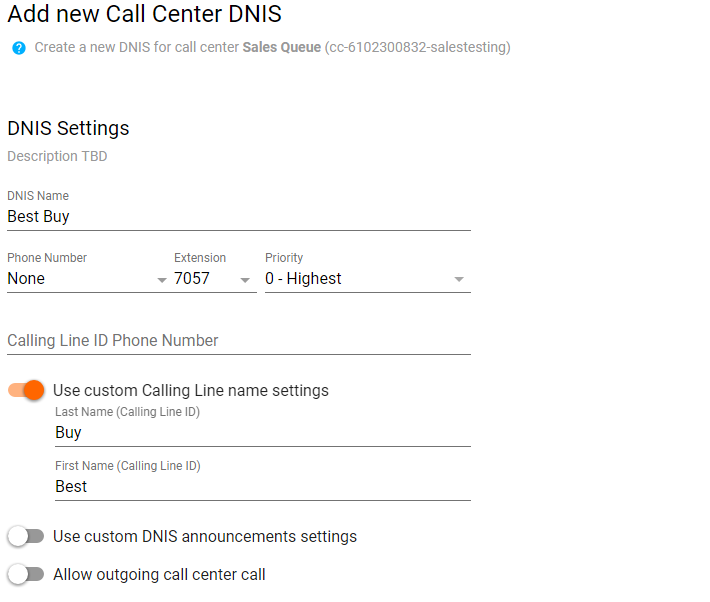The width and height of the screenshot is (710, 602).
Task: Expand the Extension dropdown showing 7057
Action: 214,279
